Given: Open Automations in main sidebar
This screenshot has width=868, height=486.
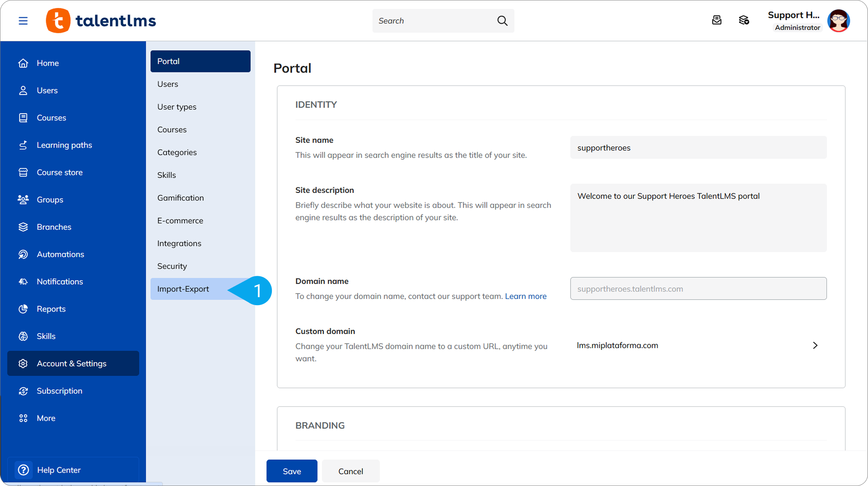Looking at the screenshot, I should click(73, 254).
